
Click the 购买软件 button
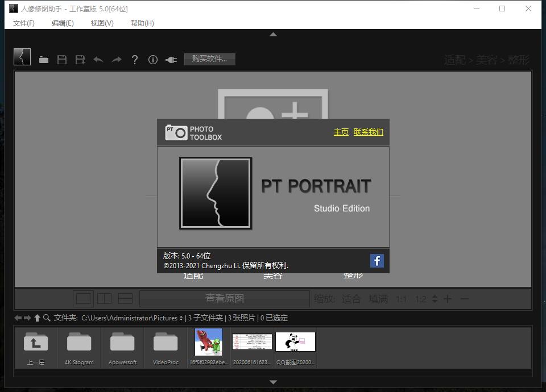[210, 59]
